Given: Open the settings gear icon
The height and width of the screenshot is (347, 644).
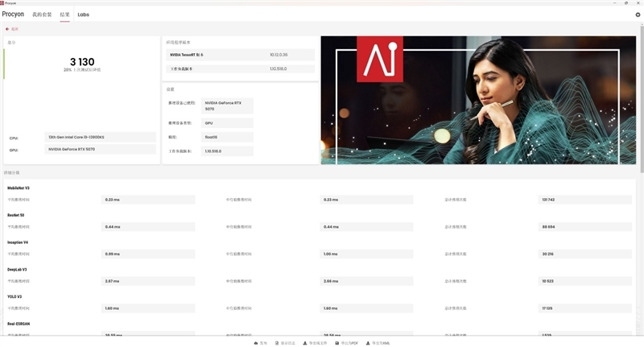Looking at the screenshot, I should pos(638,14).
